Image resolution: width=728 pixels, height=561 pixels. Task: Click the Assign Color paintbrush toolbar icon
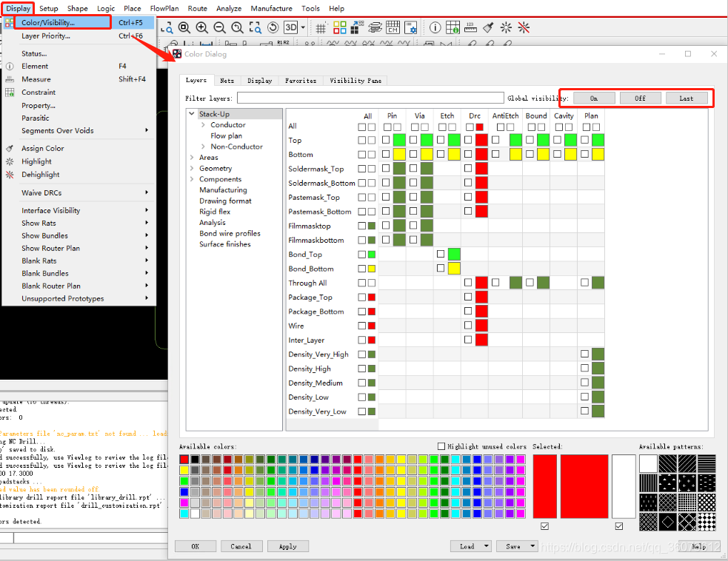[x=488, y=28]
